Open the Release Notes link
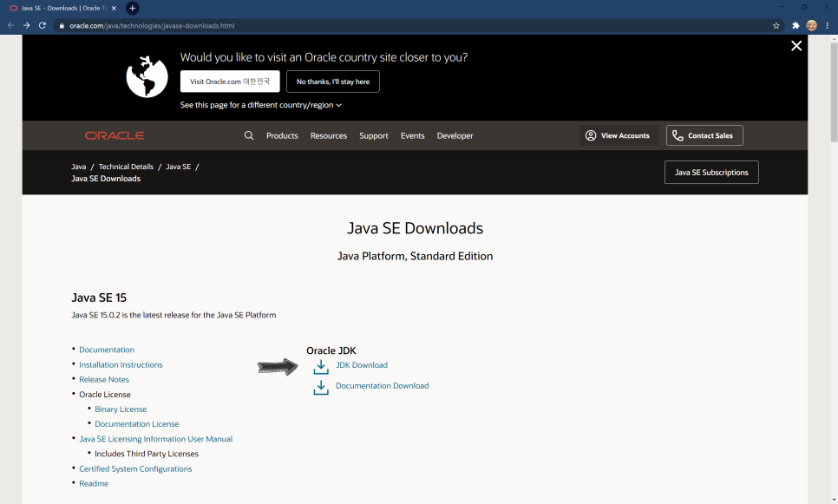Image resolution: width=838 pixels, height=504 pixels. [x=104, y=379]
